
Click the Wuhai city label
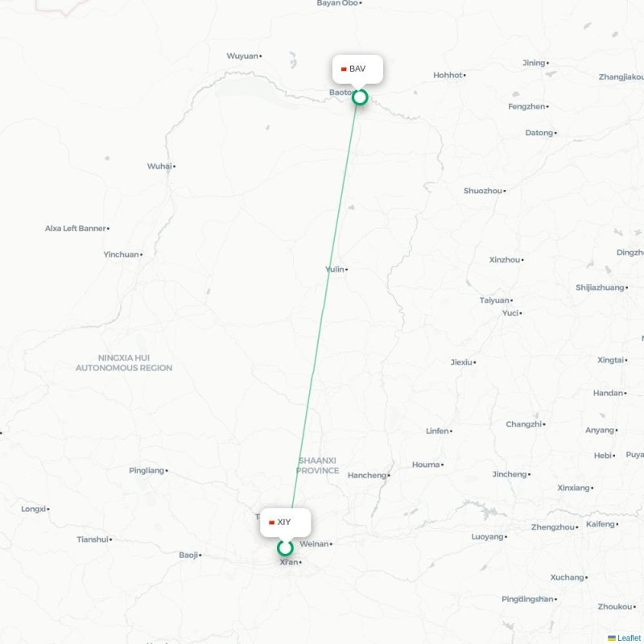(x=159, y=167)
